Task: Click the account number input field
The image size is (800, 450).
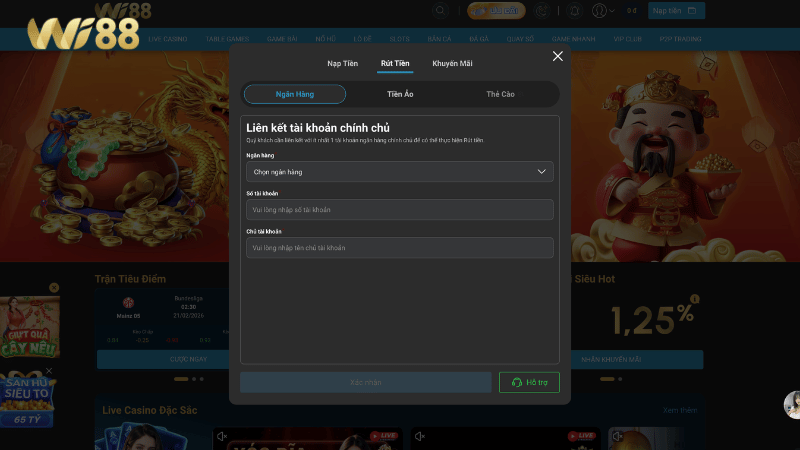Action: 400,210
